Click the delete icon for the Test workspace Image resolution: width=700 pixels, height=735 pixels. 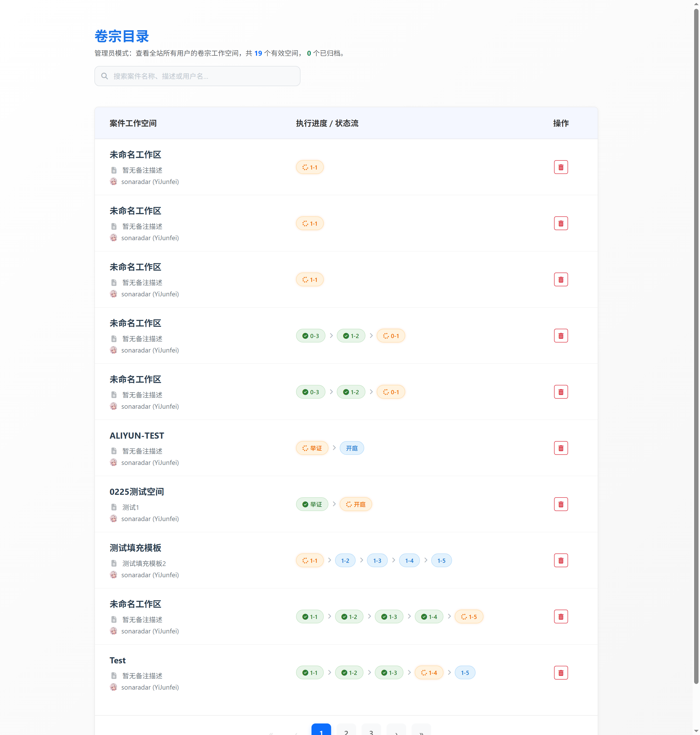(x=561, y=672)
